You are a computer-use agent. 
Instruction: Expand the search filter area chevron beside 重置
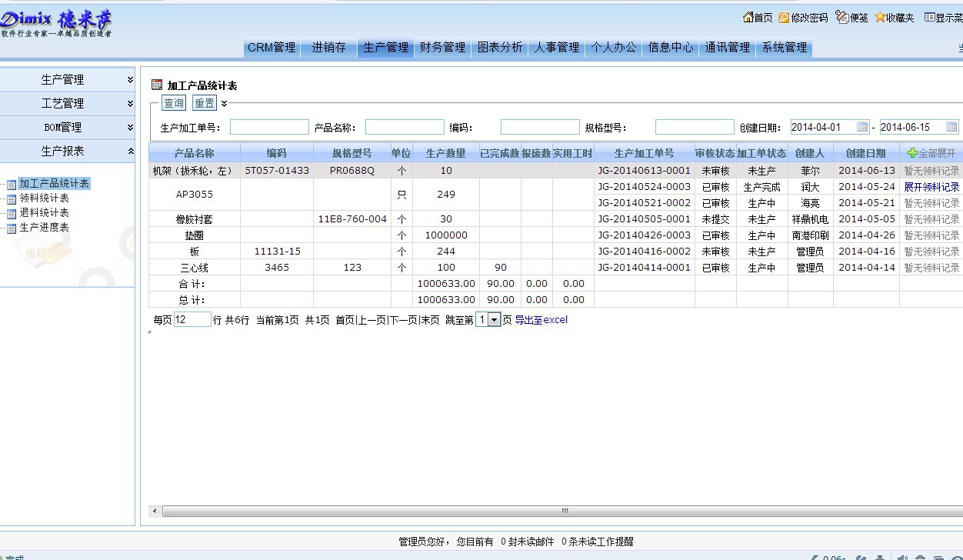coord(224,102)
